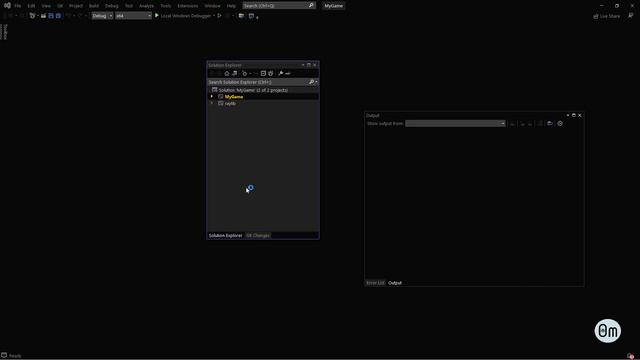
Task: Click the Properties wrench icon in Solution Explorer
Action: (x=280, y=73)
